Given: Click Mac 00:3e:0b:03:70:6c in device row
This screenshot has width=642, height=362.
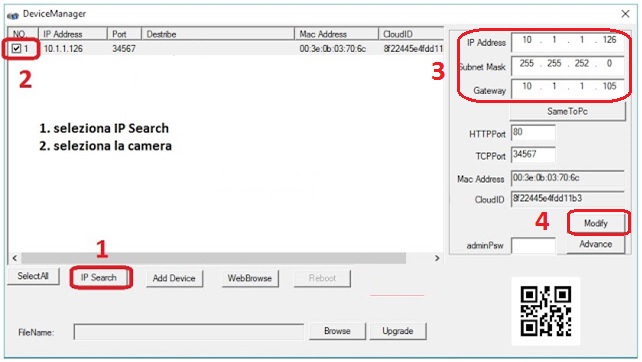Looking at the screenshot, I should (332, 49).
